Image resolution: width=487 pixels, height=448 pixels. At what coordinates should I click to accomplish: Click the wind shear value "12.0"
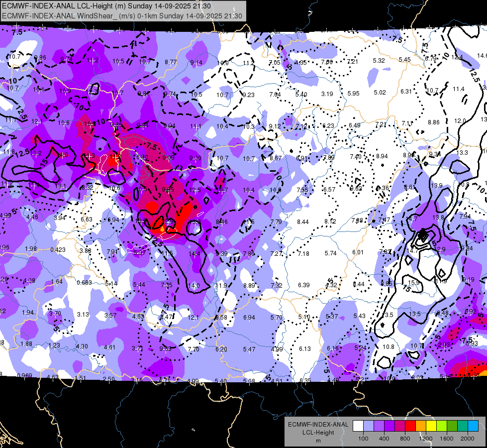pos(460,120)
